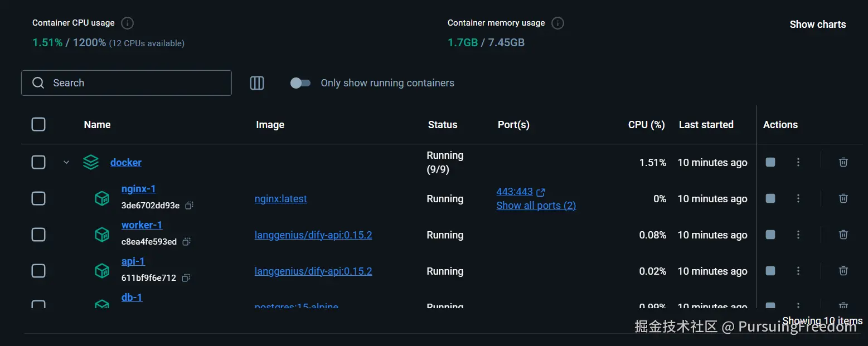This screenshot has height=346, width=868.
Task: Sort by the Last started column
Action: (x=706, y=125)
